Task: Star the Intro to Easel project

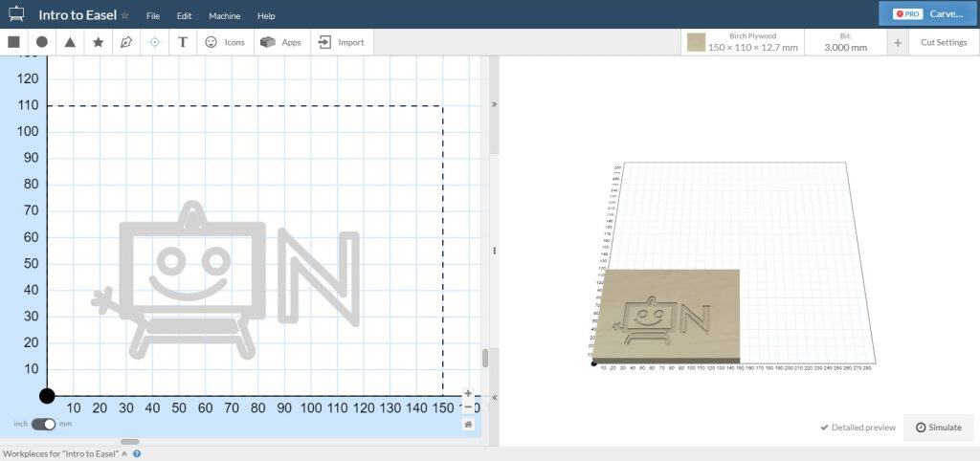Action: [124, 15]
